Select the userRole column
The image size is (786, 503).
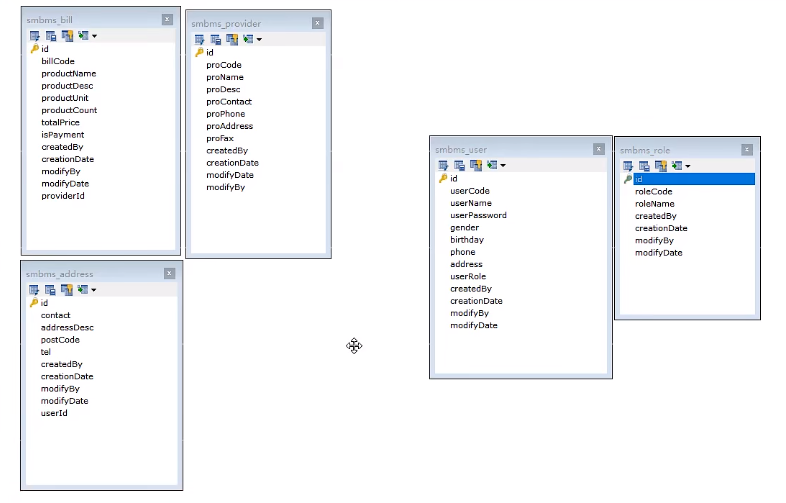[x=468, y=277]
